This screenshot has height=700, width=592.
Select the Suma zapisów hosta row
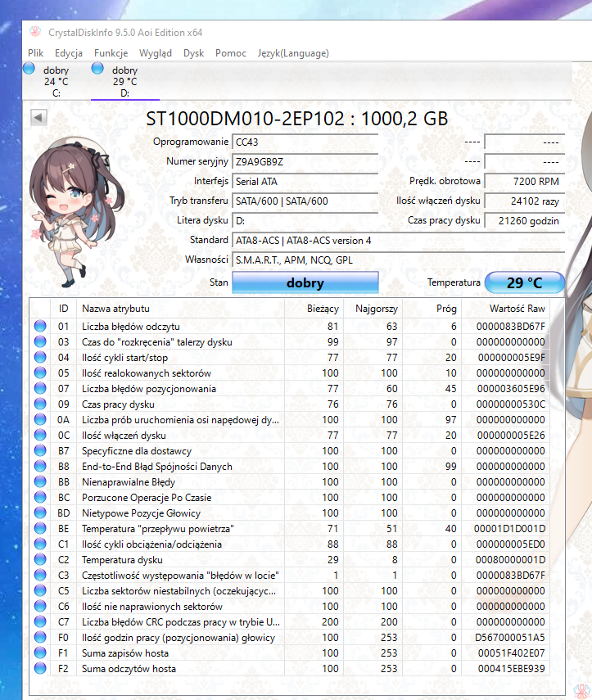(289, 653)
